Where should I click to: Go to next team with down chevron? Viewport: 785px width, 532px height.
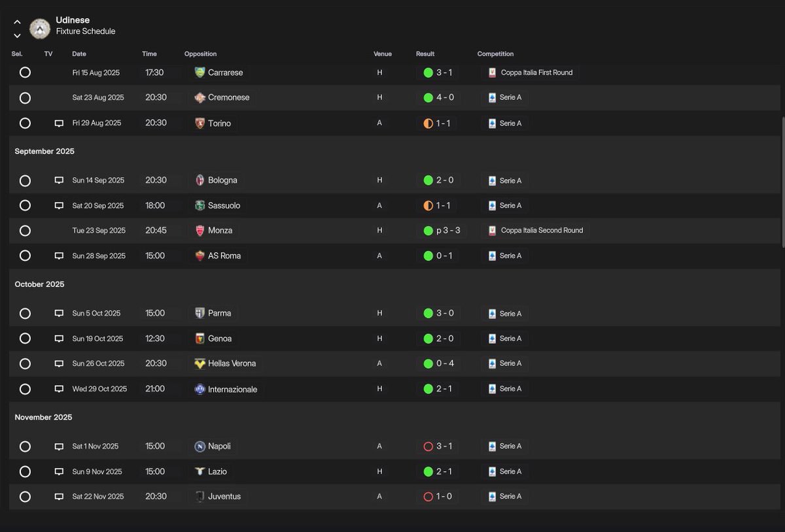(17, 36)
